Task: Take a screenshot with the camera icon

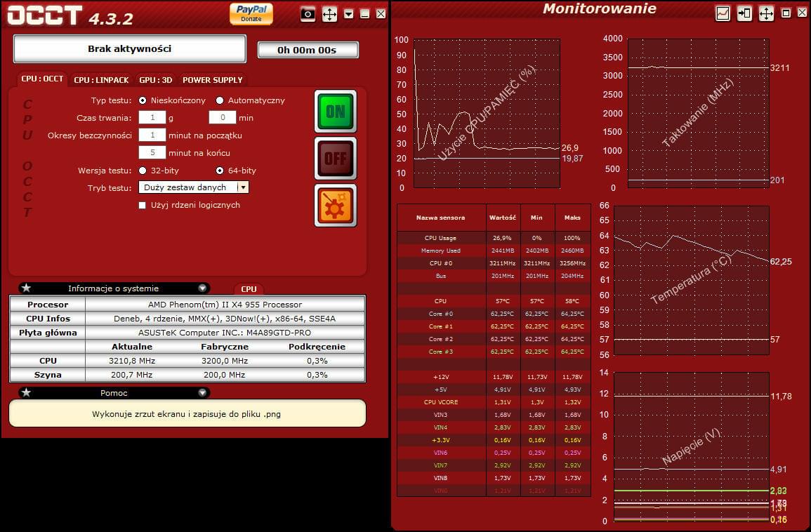Action: coord(308,14)
